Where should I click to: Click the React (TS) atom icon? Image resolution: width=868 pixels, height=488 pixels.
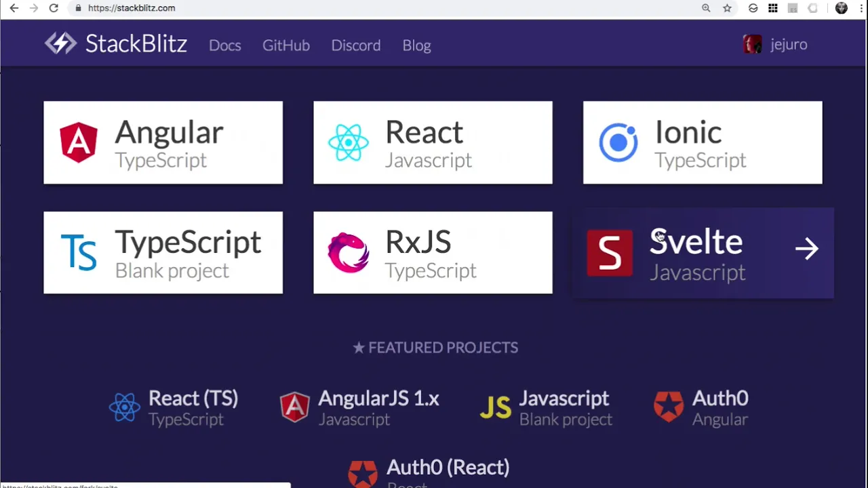(125, 407)
